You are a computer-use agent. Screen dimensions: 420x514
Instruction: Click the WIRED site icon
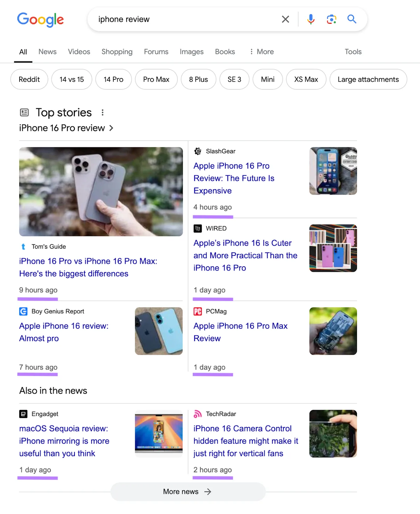pos(198,228)
